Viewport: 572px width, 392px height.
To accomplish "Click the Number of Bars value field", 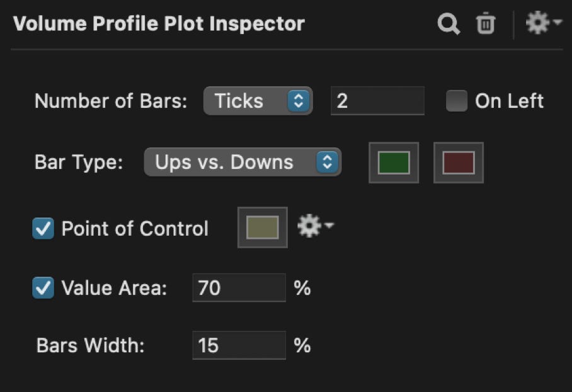I will (377, 101).
